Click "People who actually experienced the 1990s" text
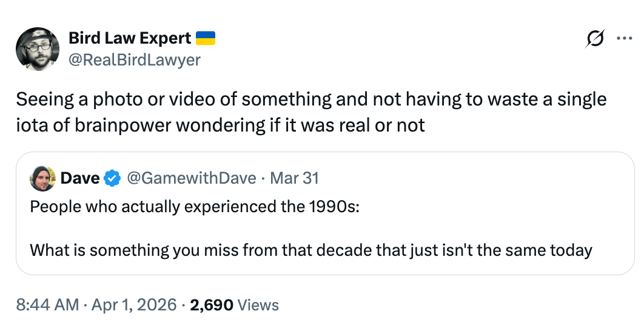This screenshot has height=331, width=644. [195, 206]
